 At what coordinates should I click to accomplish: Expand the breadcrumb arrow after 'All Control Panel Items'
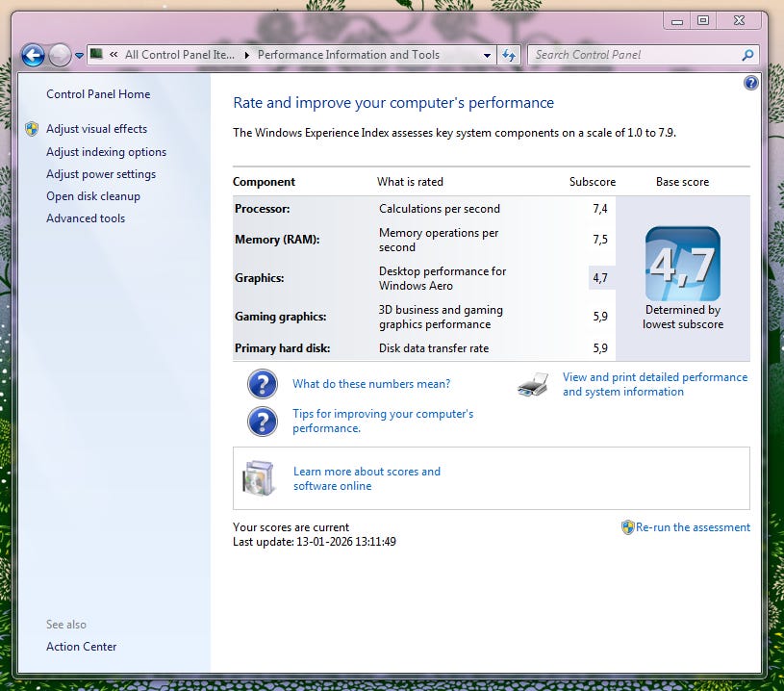pos(247,55)
